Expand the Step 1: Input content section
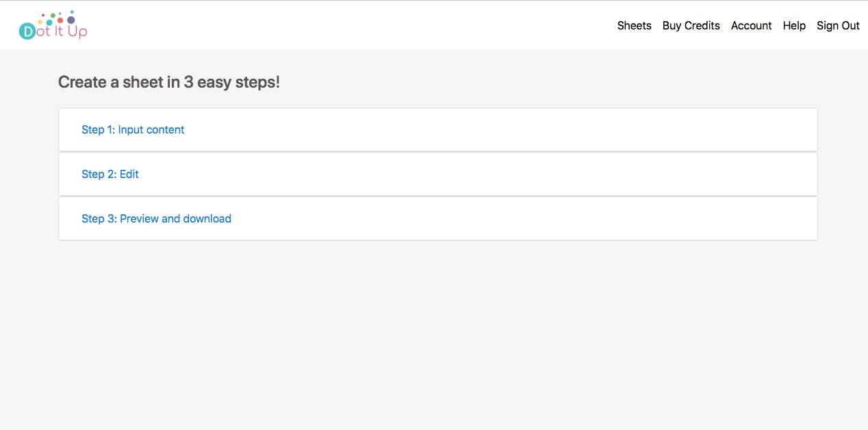 point(133,129)
